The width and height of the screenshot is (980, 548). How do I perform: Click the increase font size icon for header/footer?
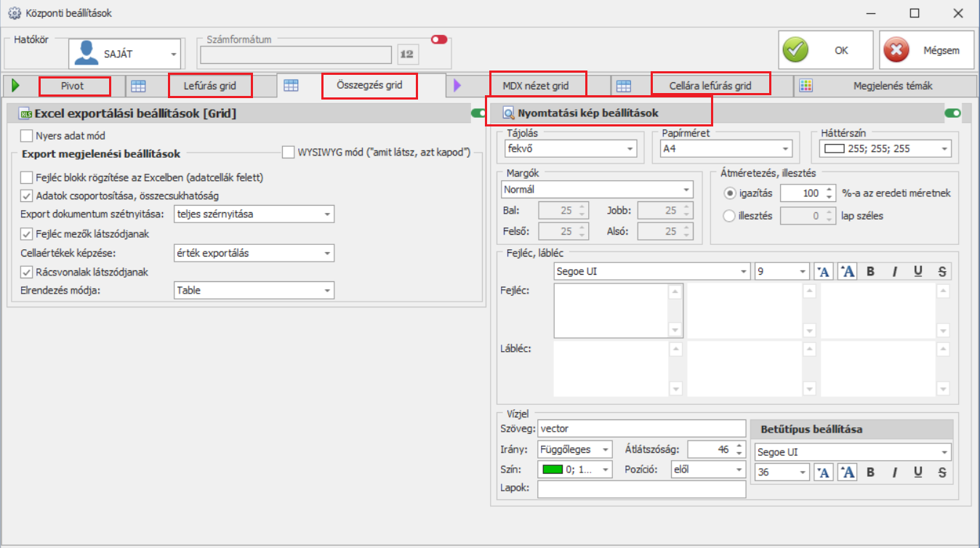(847, 272)
